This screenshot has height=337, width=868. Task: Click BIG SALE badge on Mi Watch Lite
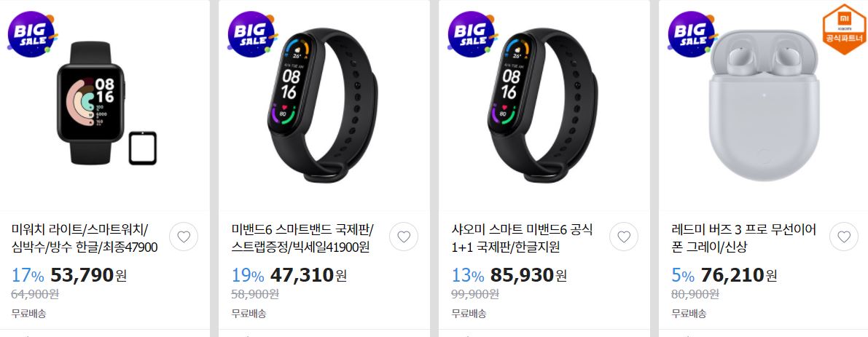[32, 34]
